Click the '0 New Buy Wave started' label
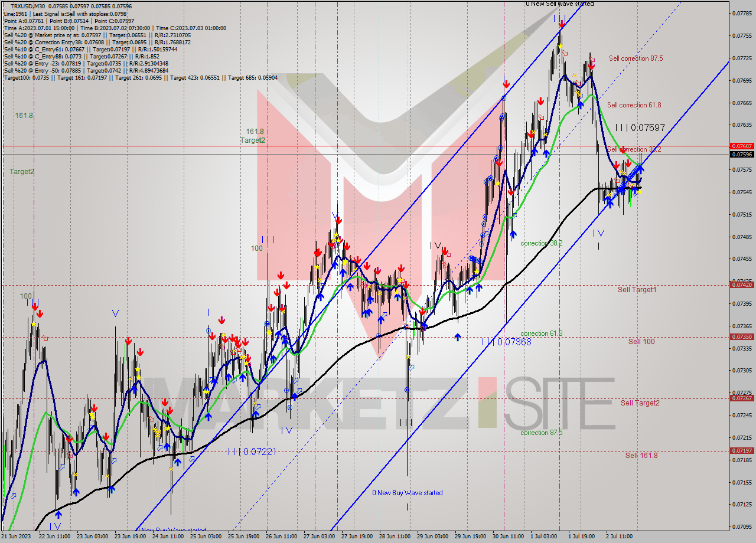 click(407, 493)
